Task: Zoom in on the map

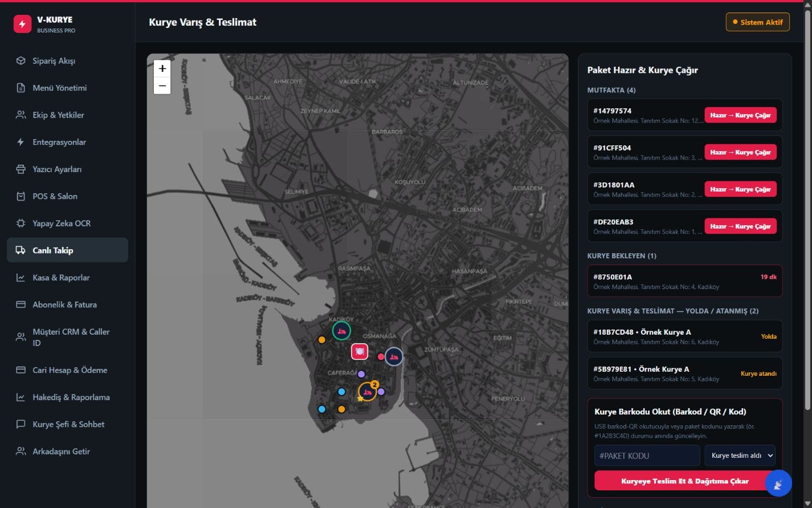Action: point(162,68)
